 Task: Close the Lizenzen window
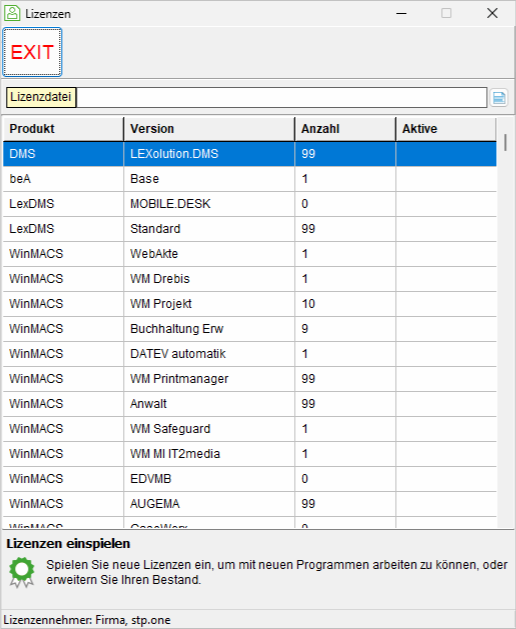(x=492, y=13)
